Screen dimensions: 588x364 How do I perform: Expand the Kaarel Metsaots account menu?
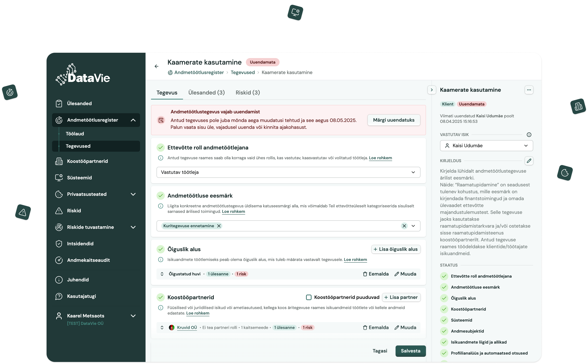pos(133,316)
